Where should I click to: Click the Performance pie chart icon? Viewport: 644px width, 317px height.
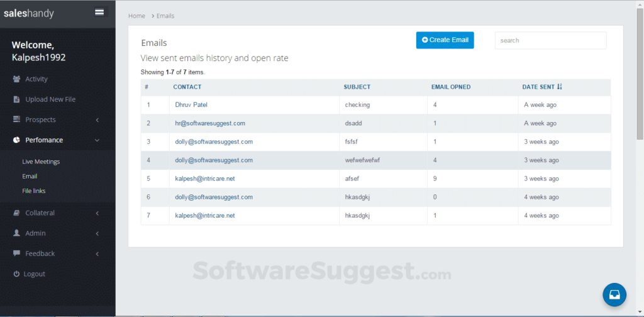[x=17, y=140]
